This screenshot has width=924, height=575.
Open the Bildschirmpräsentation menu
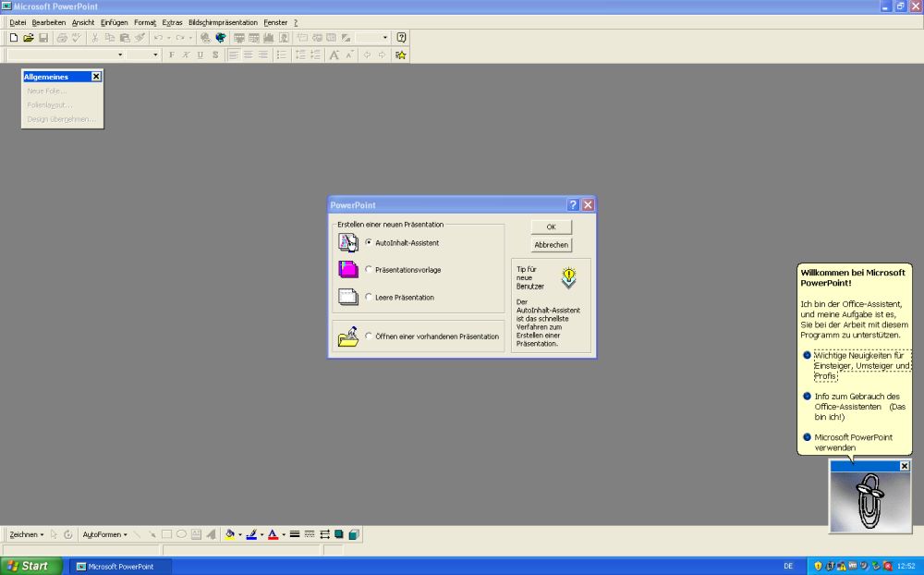[x=224, y=22]
